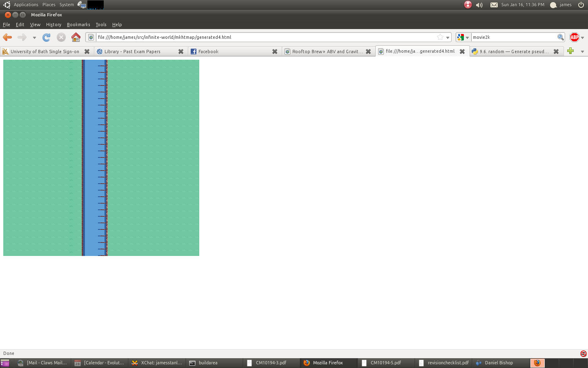
Task: Click the search magnifier icon
Action: coord(561,37)
